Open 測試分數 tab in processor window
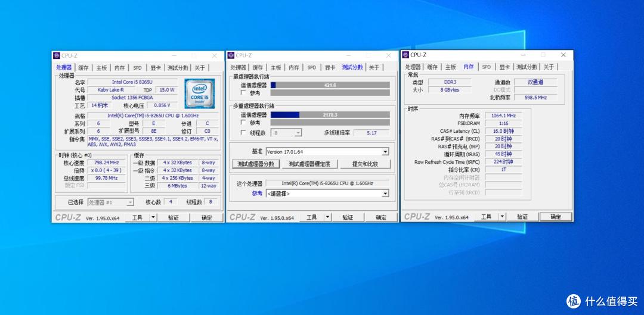The width and height of the screenshot is (644, 315). click(x=178, y=68)
